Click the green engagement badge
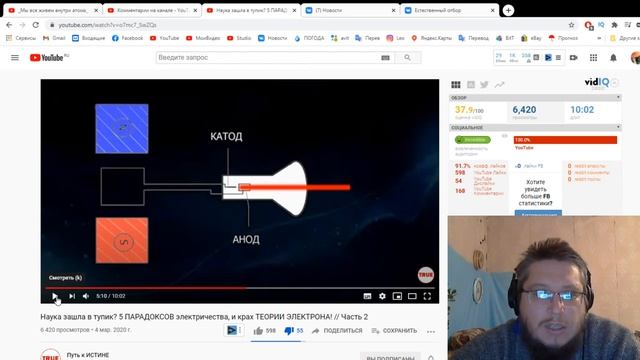The width and height of the screenshot is (640, 360). pos(473,140)
